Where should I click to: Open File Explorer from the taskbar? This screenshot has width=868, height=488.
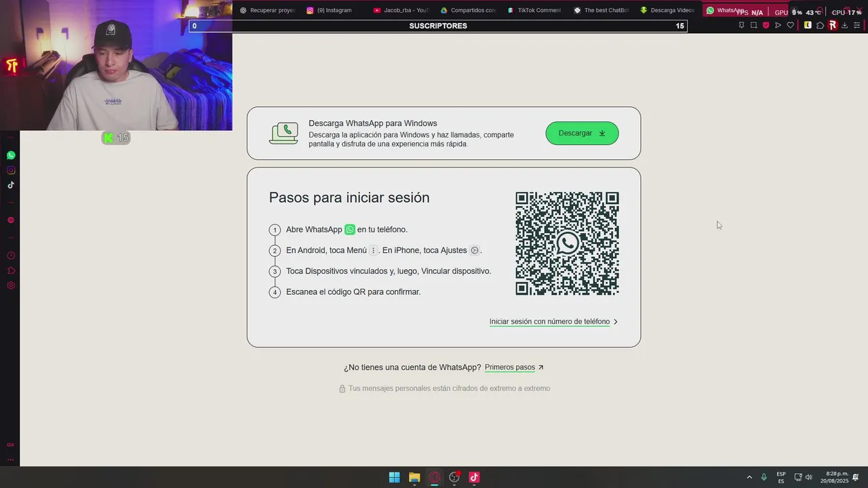(x=414, y=477)
